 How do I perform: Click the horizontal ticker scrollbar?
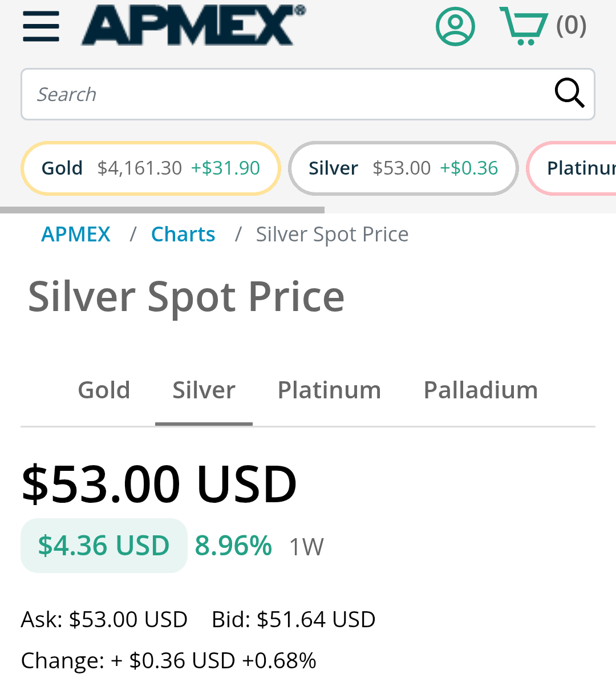pyautogui.click(x=163, y=210)
